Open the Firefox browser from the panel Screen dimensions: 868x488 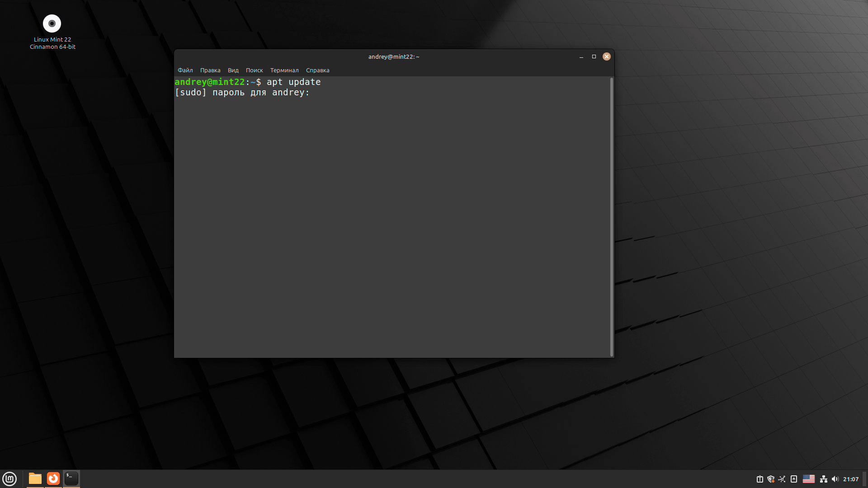[x=53, y=479]
